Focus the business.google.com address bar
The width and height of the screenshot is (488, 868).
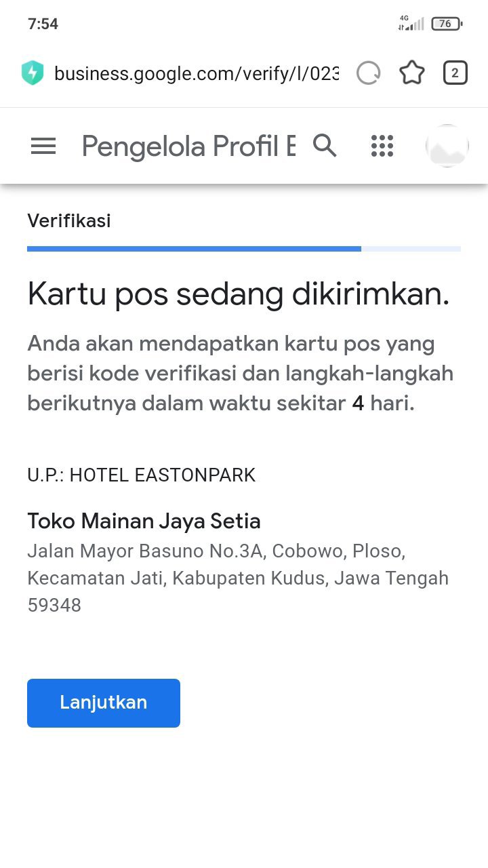tap(197, 73)
